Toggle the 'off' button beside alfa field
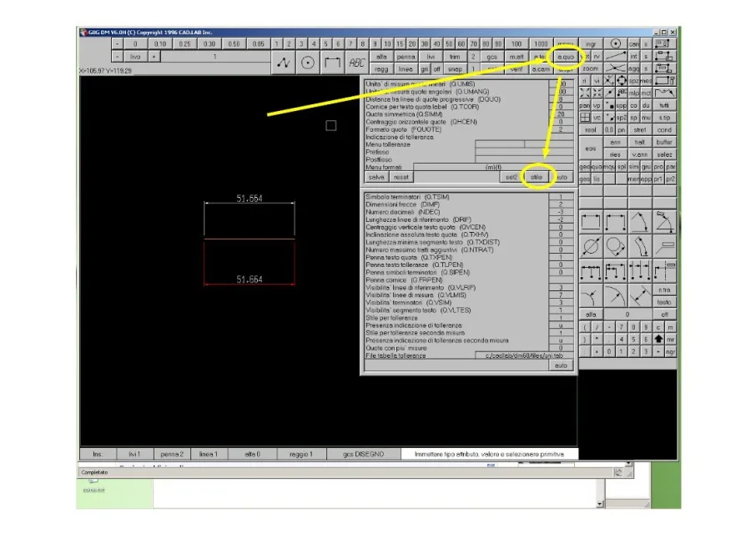756x534 pixels. [x=664, y=315]
